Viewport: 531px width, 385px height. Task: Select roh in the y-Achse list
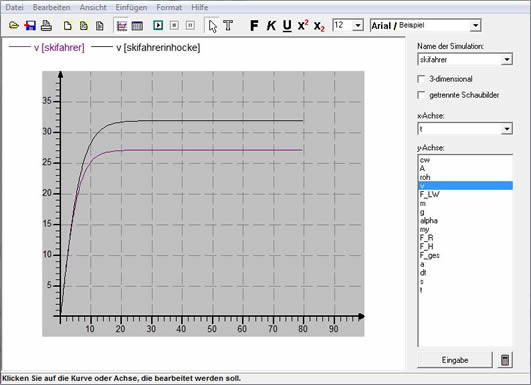coord(465,177)
